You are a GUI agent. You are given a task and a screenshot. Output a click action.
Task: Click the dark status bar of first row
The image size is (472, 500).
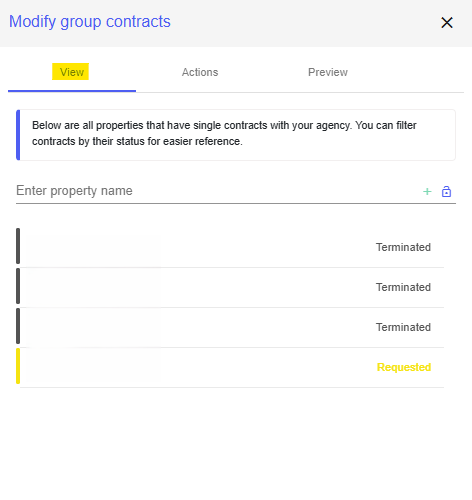click(x=18, y=246)
